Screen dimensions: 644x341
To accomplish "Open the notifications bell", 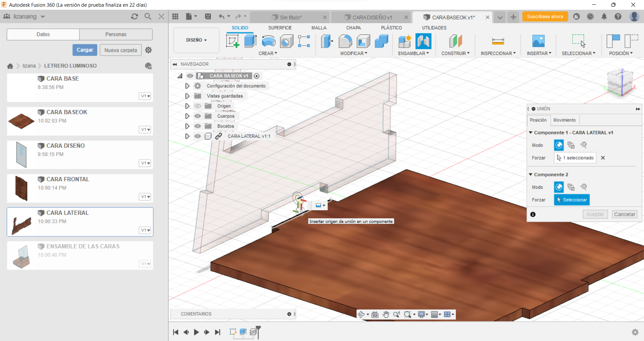I will (604, 16).
